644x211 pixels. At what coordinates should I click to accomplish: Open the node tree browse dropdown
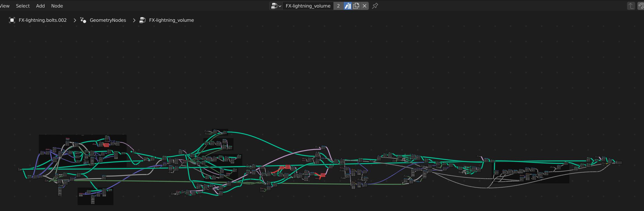click(276, 6)
